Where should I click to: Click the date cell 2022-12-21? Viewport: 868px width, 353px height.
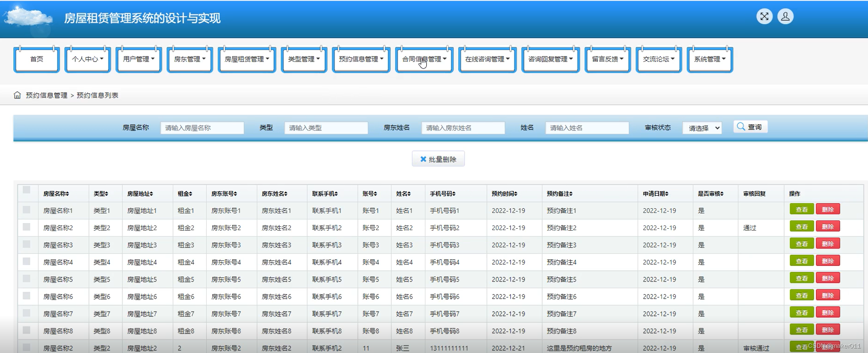click(x=508, y=348)
